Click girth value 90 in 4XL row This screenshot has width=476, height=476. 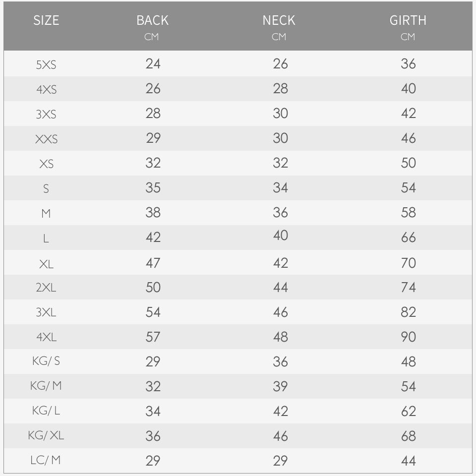point(408,337)
